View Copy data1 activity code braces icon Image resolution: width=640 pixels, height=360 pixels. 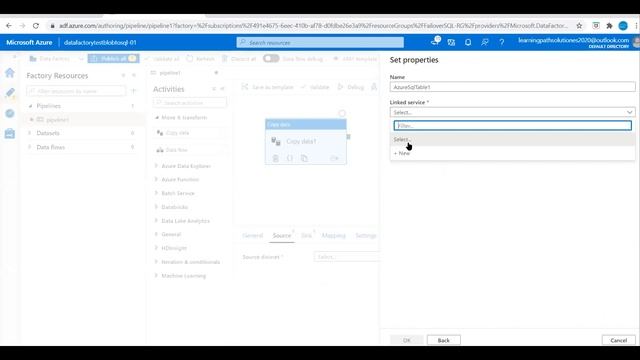tap(289, 158)
